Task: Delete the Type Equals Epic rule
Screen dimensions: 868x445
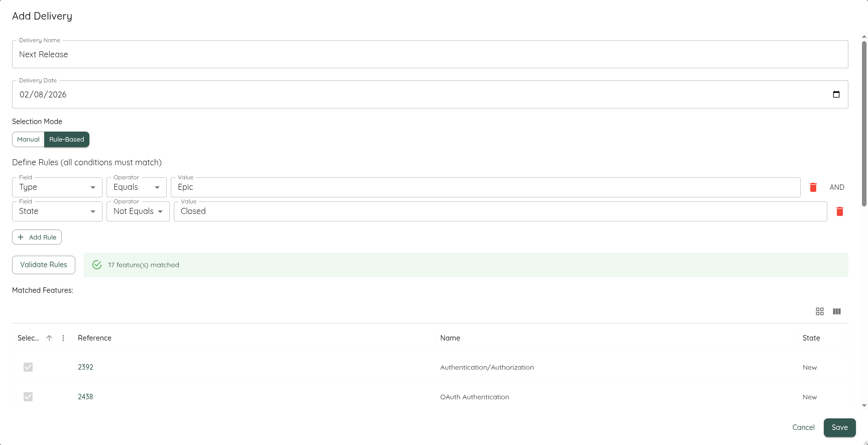Action: click(813, 187)
